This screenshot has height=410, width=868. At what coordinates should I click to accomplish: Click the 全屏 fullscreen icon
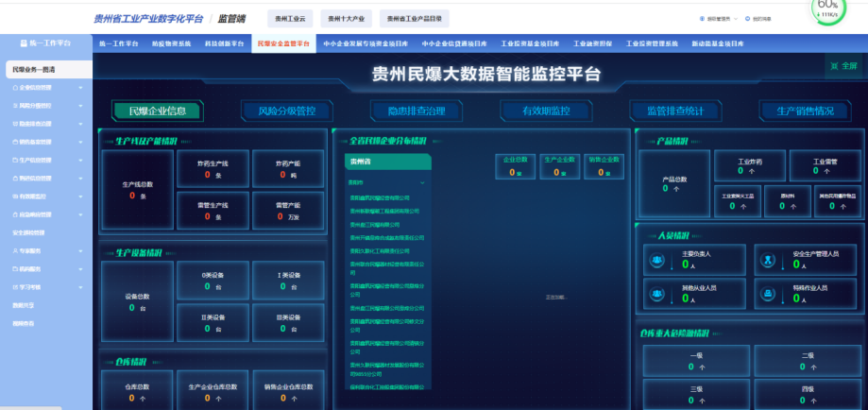[833, 66]
